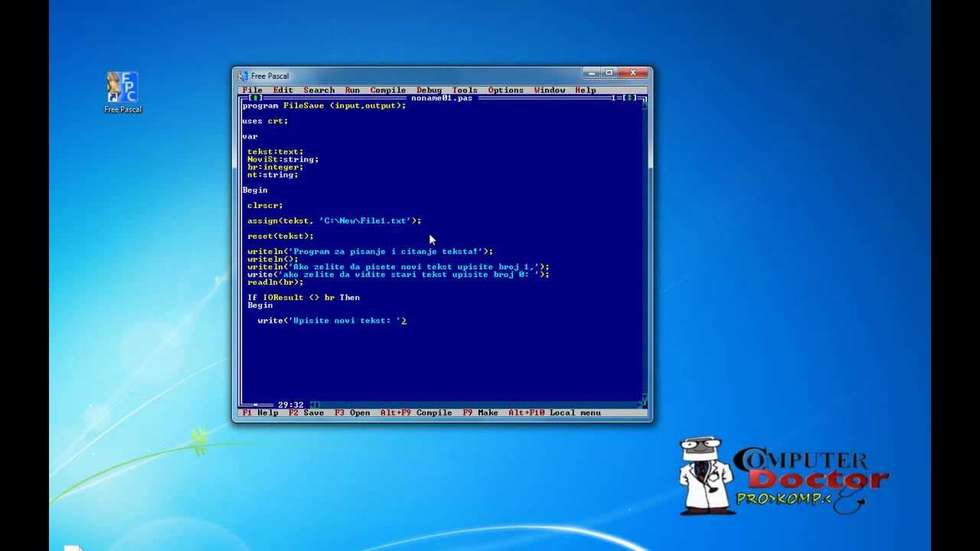Viewport: 980px width, 551px height.
Task: Click F2 Save in the status bar
Action: (x=306, y=412)
